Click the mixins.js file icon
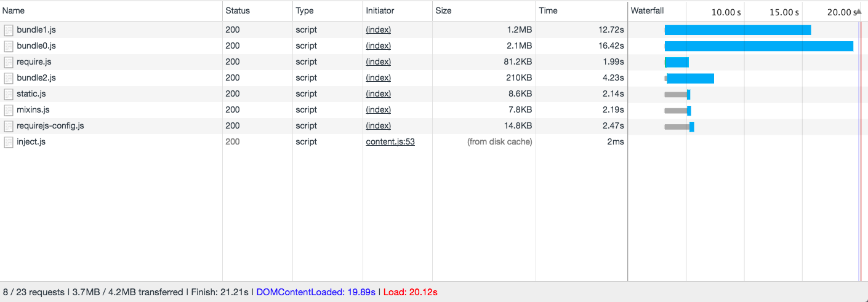The height and width of the screenshot is (302, 868). (9, 110)
